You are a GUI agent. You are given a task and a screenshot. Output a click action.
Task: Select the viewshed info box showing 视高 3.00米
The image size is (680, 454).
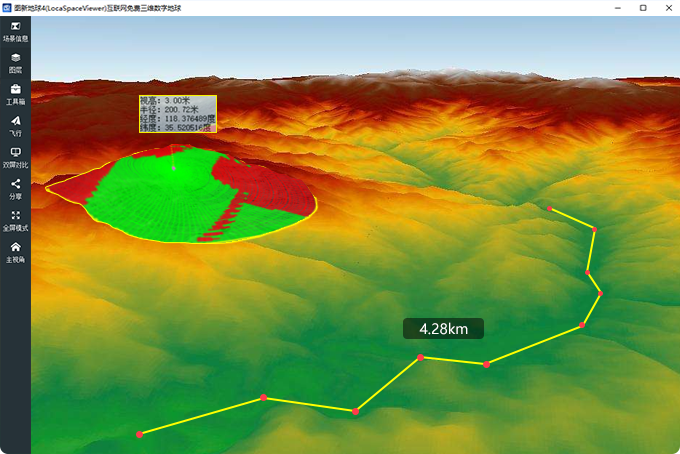tap(177, 114)
